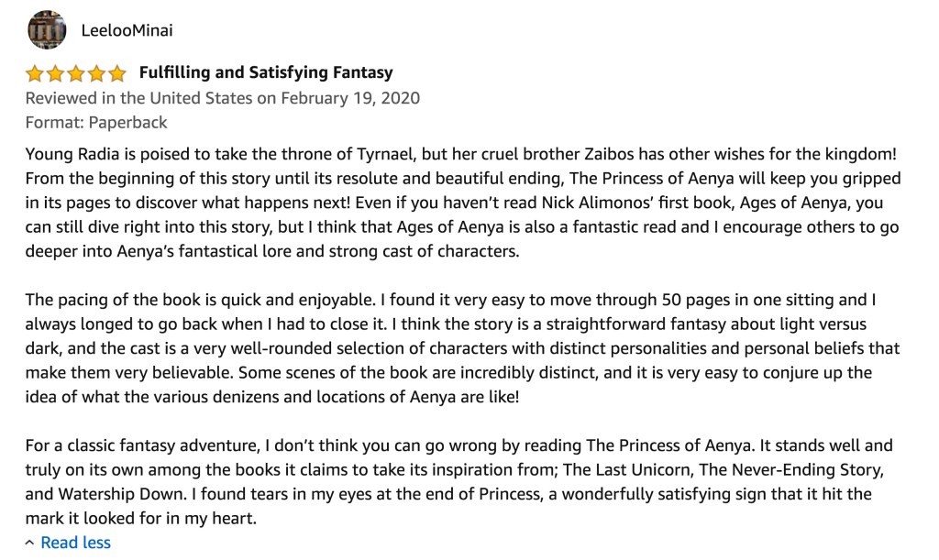Collapse the review with Read less

pos(75,543)
